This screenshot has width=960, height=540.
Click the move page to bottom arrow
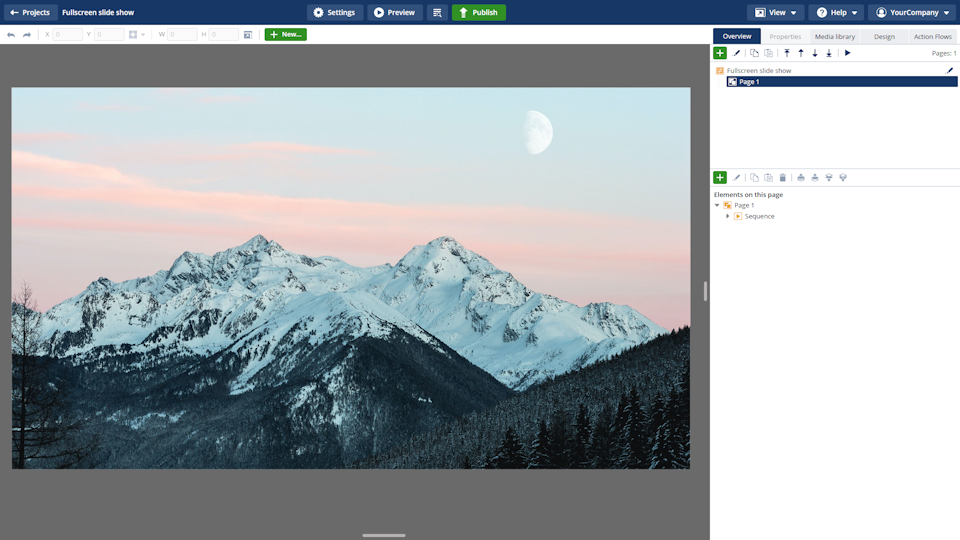pyautogui.click(x=829, y=53)
